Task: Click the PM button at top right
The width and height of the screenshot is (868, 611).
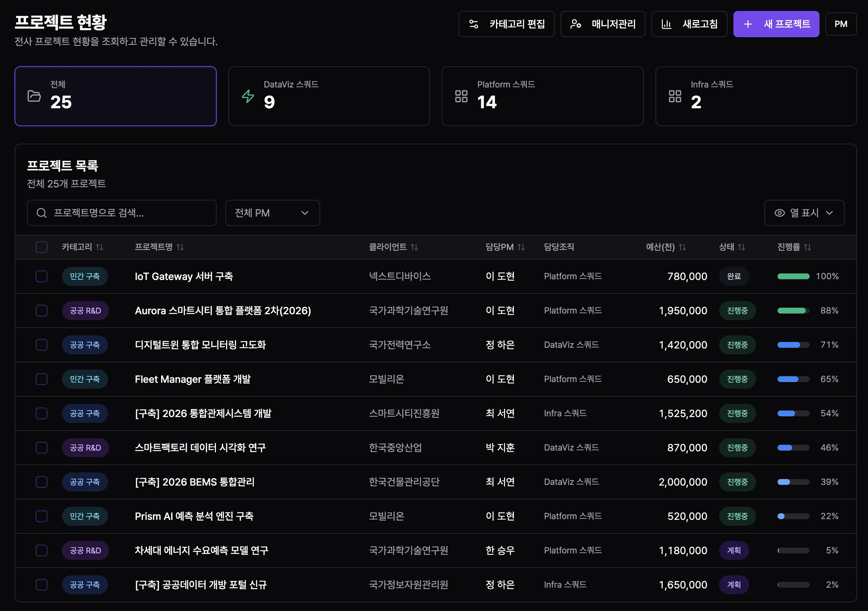Action: [841, 24]
